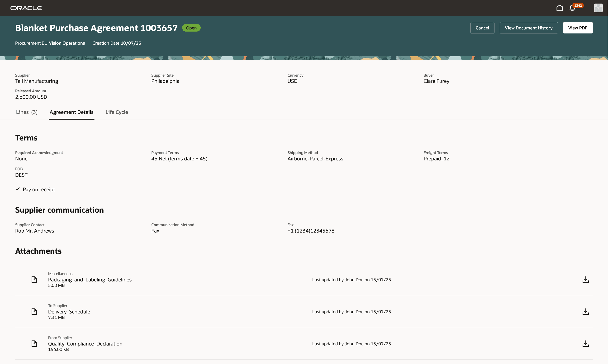Screen dimensions: 608x364
Task: Click the Open status badge
Action: [x=191, y=28]
